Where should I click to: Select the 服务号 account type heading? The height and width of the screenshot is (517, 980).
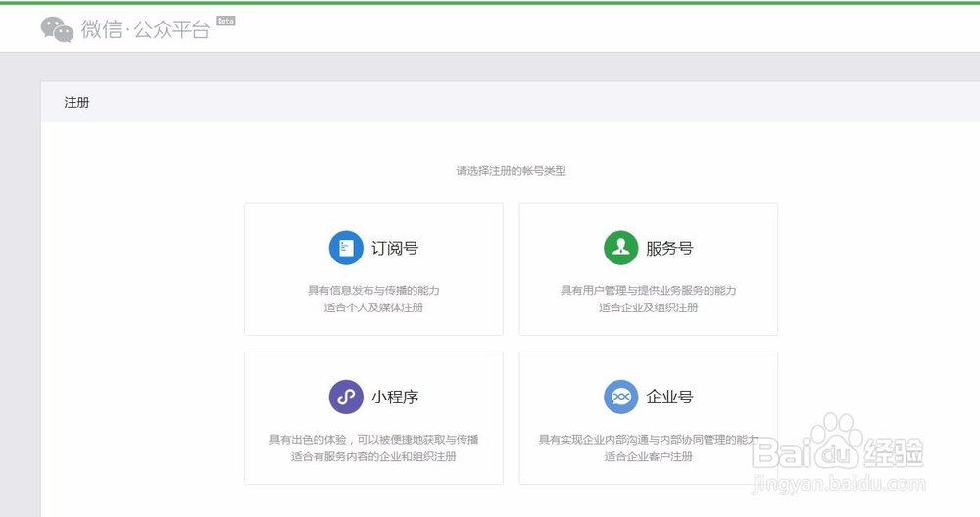pos(669,248)
